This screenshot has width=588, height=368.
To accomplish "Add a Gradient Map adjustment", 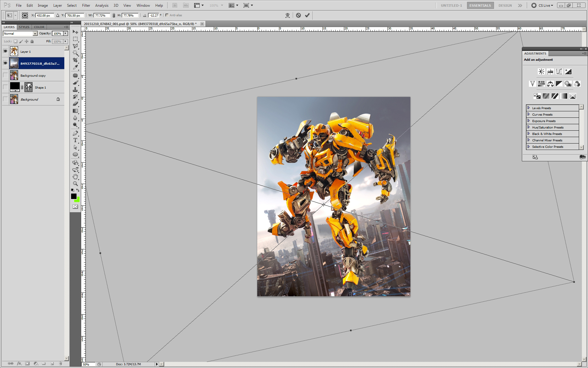I will (x=564, y=96).
